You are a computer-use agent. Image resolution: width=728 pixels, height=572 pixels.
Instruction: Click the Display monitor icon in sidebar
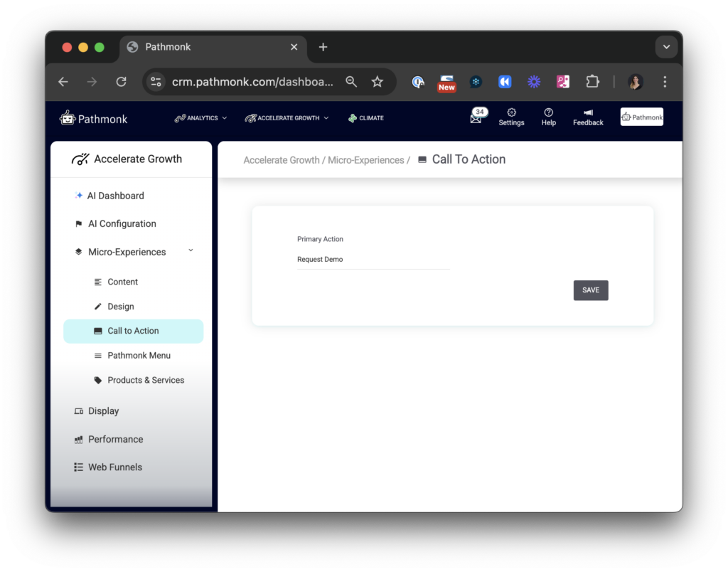point(77,411)
